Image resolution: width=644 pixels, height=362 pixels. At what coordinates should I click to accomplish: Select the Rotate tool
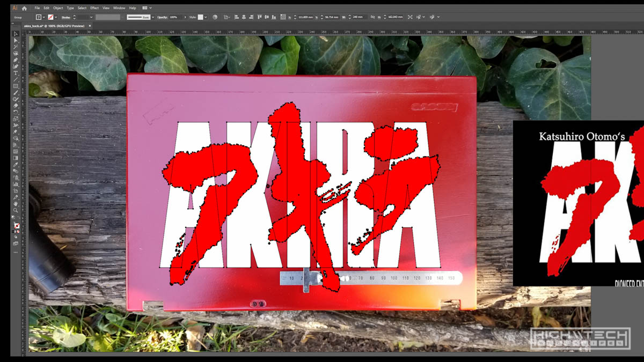pyautogui.click(x=16, y=112)
